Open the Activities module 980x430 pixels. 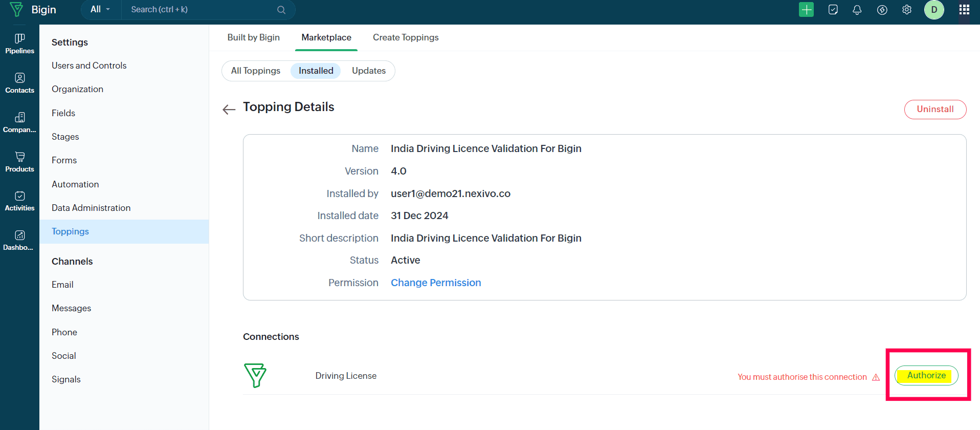[x=19, y=201]
